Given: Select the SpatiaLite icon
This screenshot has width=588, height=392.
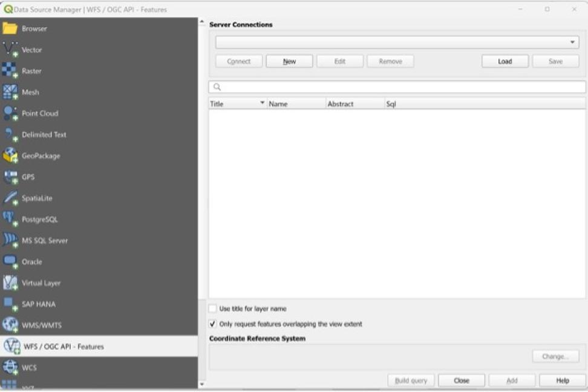Looking at the screenshot, I should click(x=10, y=198).
